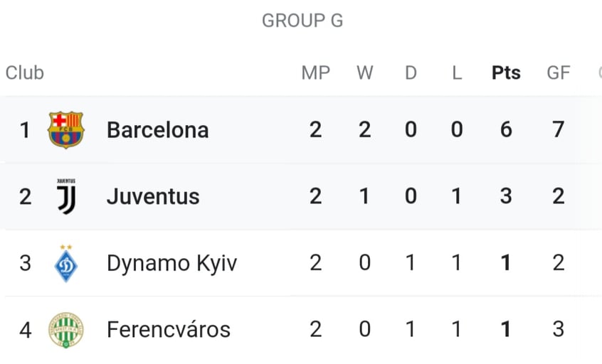The image size is (602, 364).
Task: Click the Ferencváros club badge
Action: 66,330
